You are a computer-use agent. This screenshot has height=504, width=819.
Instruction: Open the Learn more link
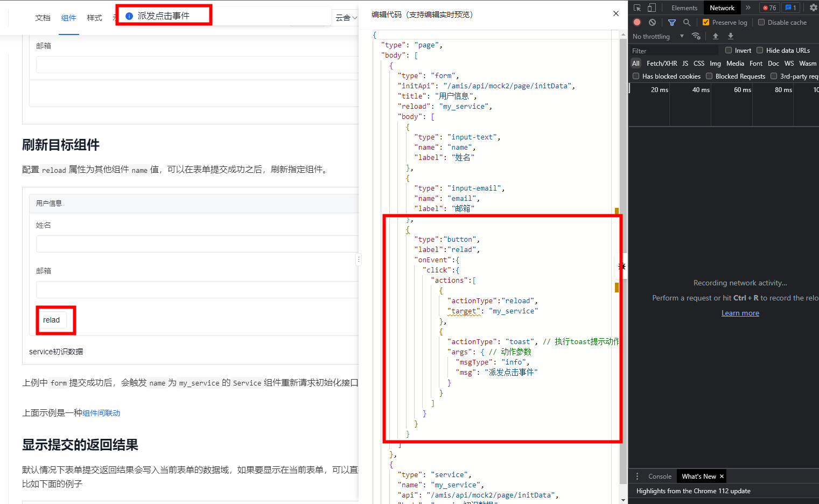coord(740,313)
